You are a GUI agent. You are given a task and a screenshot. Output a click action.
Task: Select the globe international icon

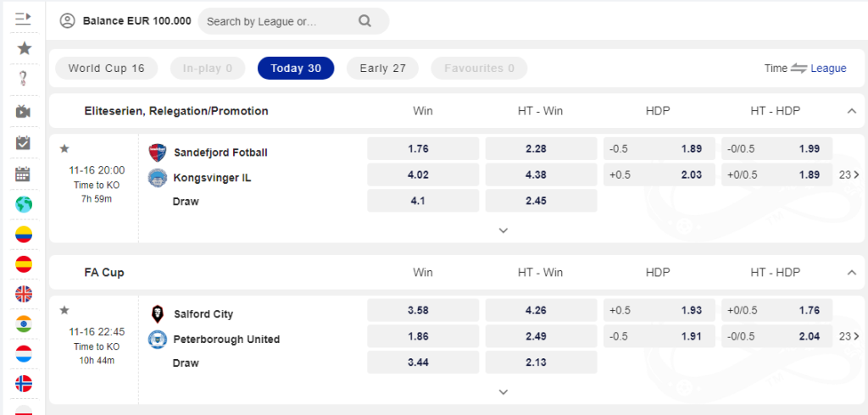click(x=24, y=204)
